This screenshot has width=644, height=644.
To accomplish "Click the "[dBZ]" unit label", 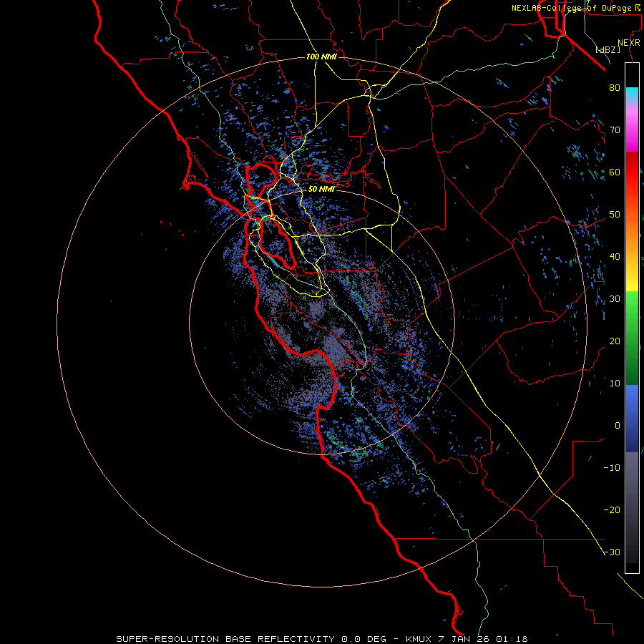I will tap(608, 50).
